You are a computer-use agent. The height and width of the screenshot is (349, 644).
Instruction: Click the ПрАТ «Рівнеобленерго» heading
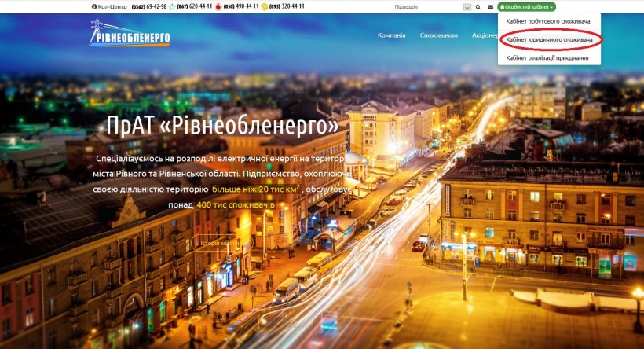tap(222, 126)
